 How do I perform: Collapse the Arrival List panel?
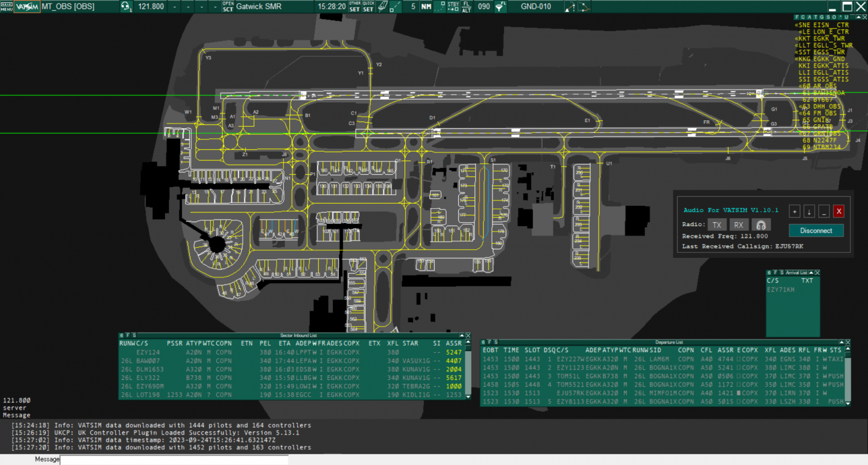coord(811,272)
